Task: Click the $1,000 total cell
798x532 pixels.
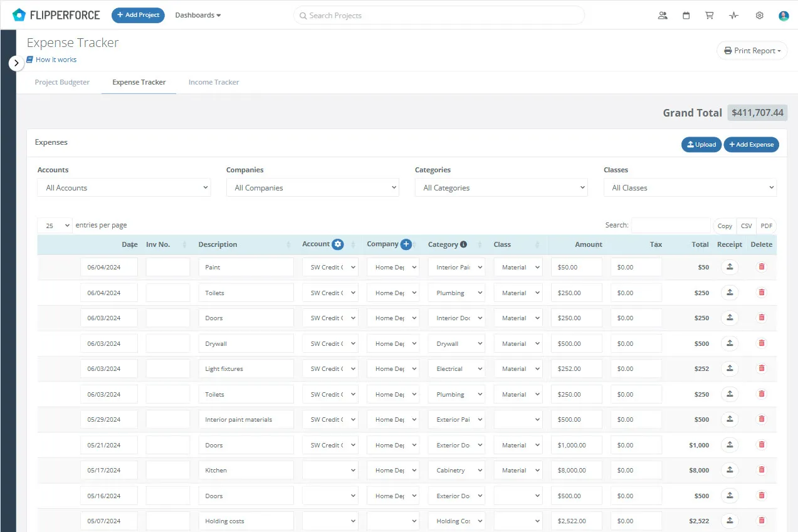Action: tap(699, 445)
